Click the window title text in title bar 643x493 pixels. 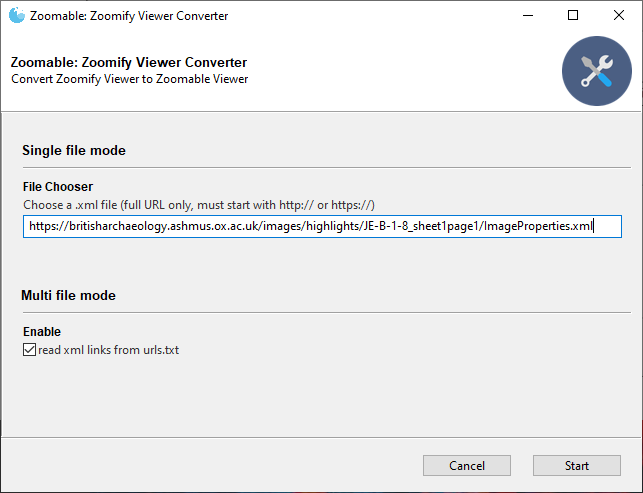(x=129, y=15)
